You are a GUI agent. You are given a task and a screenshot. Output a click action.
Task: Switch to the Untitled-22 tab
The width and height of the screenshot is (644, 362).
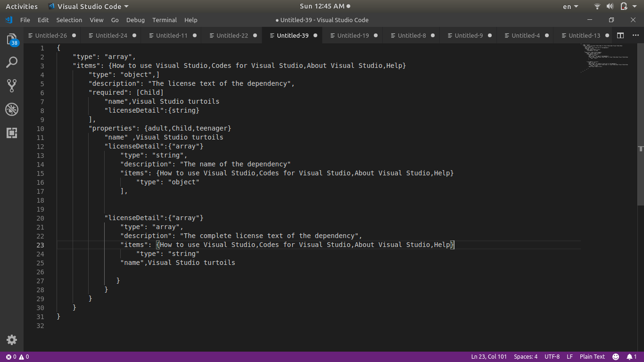[232, 35]
